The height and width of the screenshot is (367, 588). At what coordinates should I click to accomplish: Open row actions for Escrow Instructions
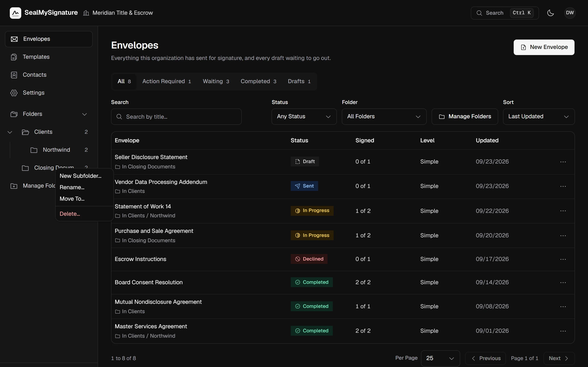point(563,259)
